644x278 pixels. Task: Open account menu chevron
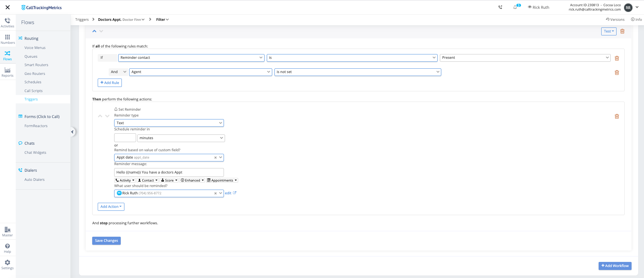(637, 7)
